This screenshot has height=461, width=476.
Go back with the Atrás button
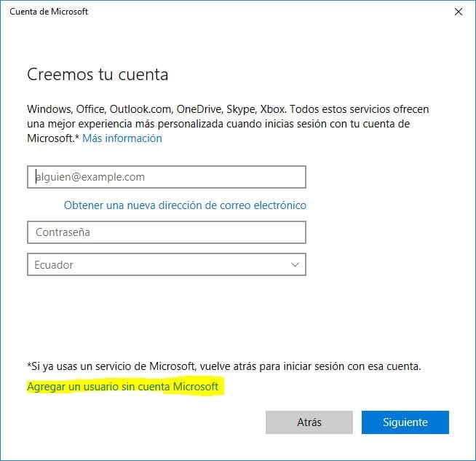pyautogui.click(x=309, y=422)
